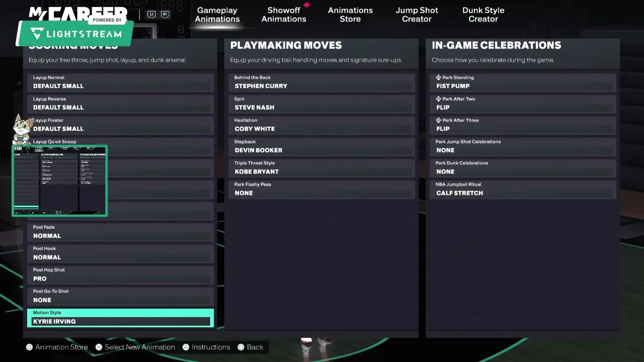Switch to Gameplay Animations tab
The height and width of the screenshot is (362, 644).
pos(217,15)
